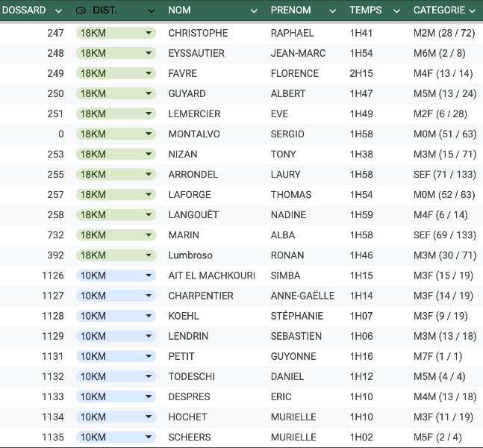Select the PRENOM column header
The image size is (483, 448).
click(x=291, y=10)
